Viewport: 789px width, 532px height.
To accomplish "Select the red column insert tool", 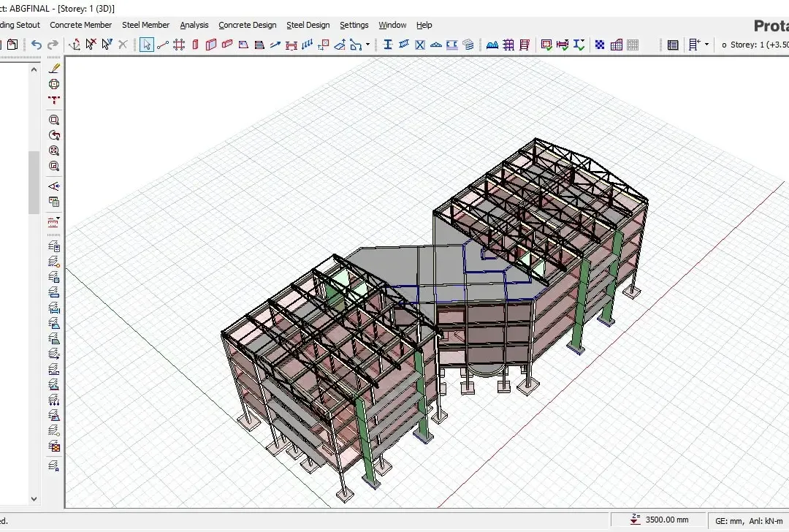I will tap(195, 45).
